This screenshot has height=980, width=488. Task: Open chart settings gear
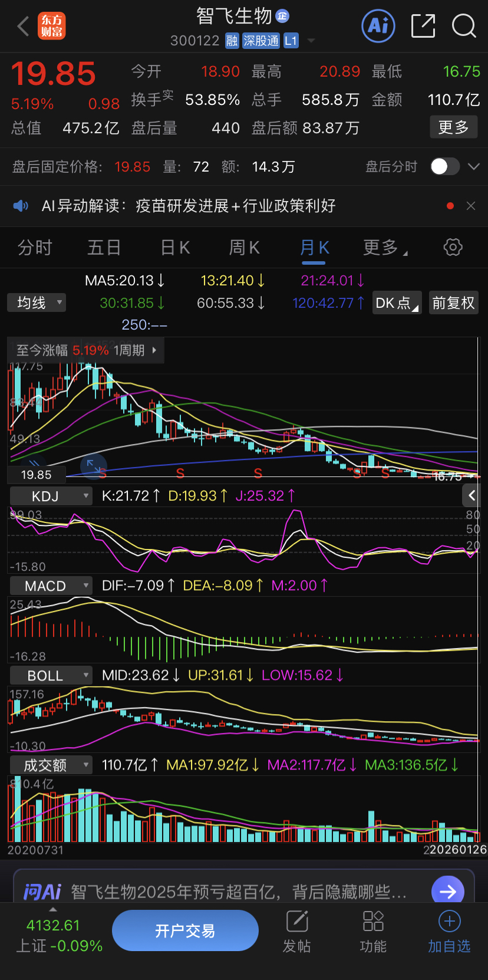(453, 247)
